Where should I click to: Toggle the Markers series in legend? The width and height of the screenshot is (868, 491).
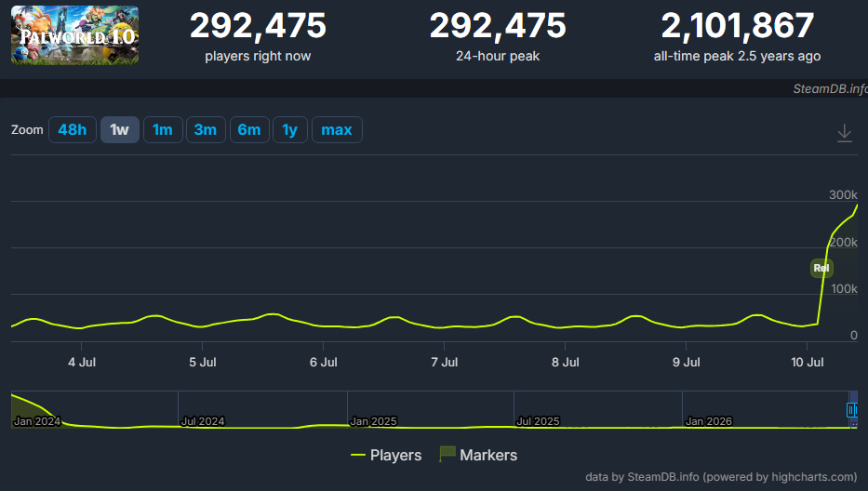tap(478, 455)
